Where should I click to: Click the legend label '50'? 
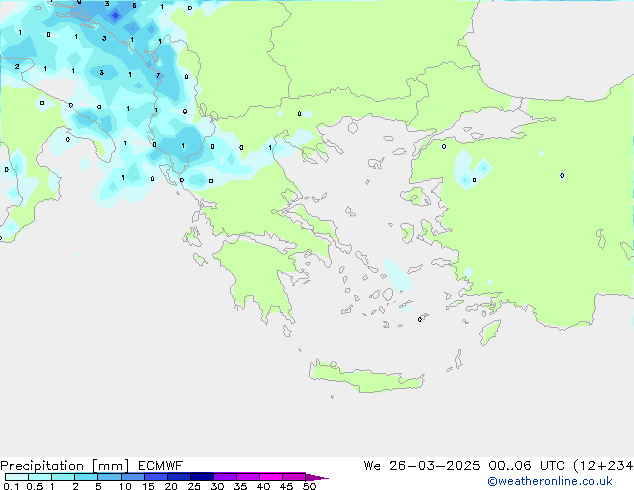[x=309, y=486]
